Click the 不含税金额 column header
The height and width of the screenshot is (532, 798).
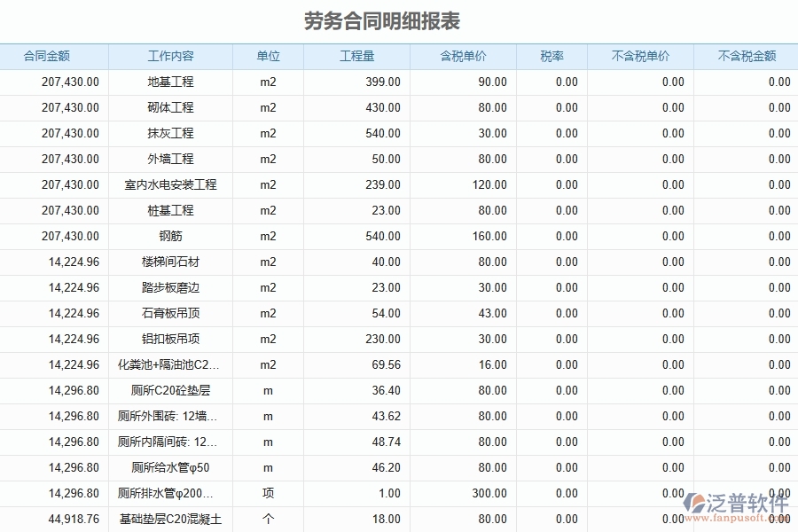[x=747, y=56]
